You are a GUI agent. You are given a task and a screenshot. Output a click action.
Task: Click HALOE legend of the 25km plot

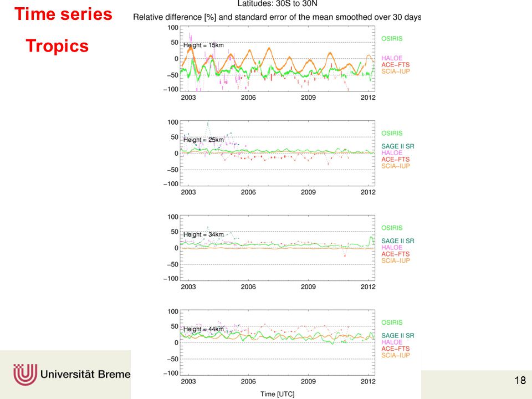pyautogui.click(x=392, y=153)
